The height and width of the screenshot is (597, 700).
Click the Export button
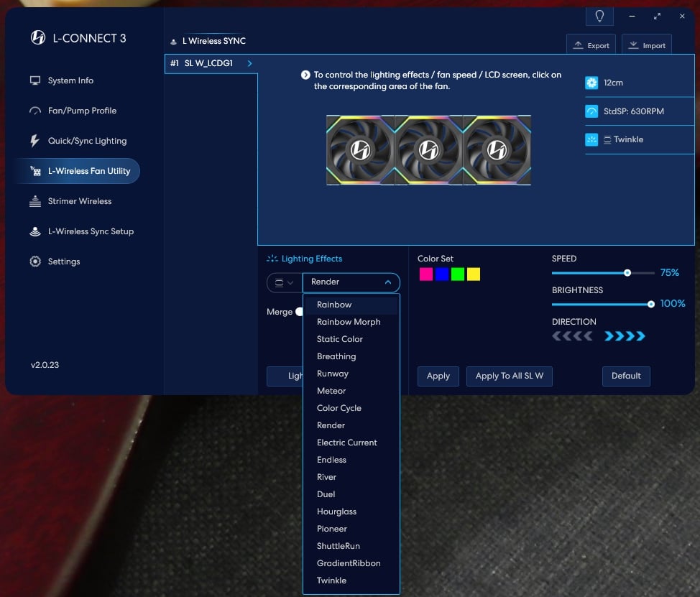click(x=591, y=45)
